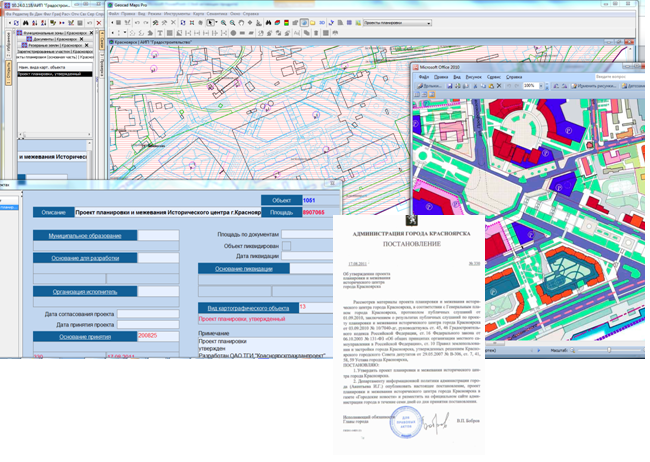Click the 'Дата принятия проекта' input field
Screen dimensions: 650x462
coord(149,324)
